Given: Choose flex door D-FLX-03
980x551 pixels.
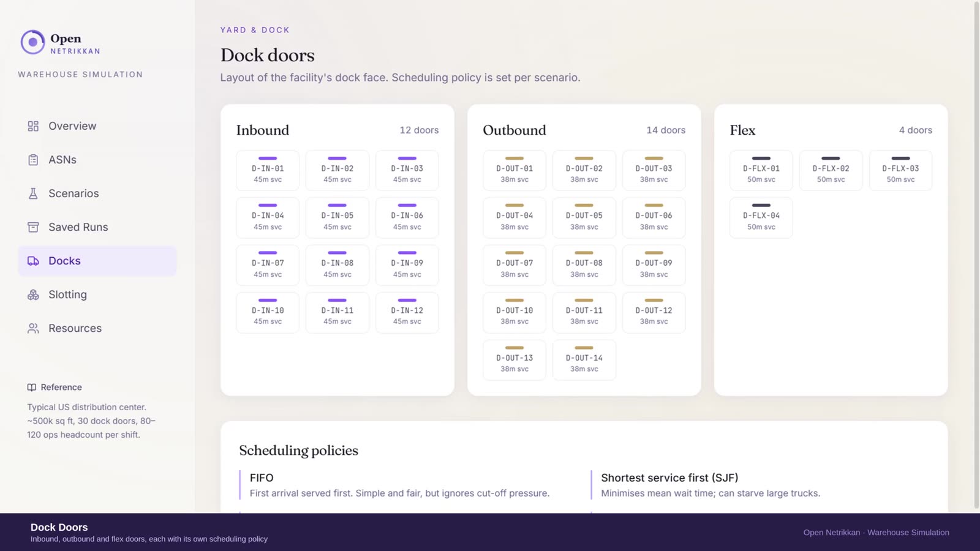Looking at the screenshot, I should (x=901, y=170).
